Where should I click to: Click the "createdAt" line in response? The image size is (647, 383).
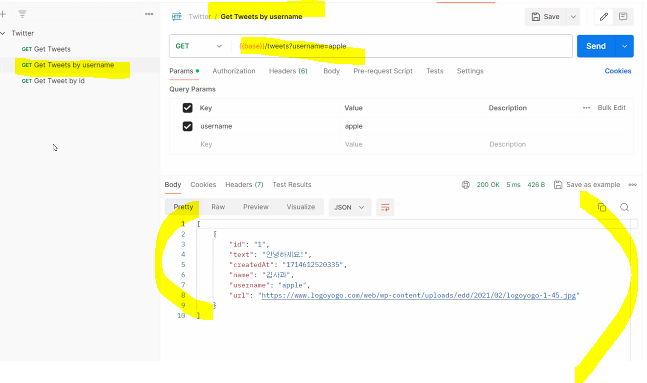[288, 265]
